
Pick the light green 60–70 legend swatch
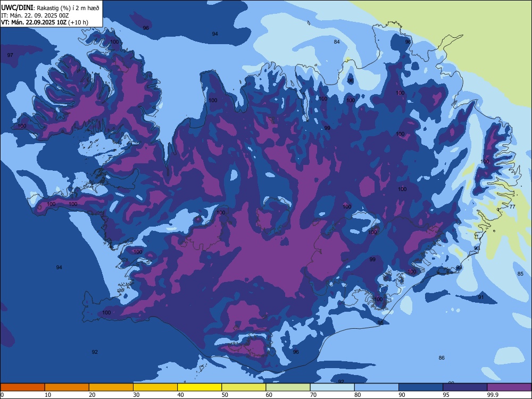288,387
